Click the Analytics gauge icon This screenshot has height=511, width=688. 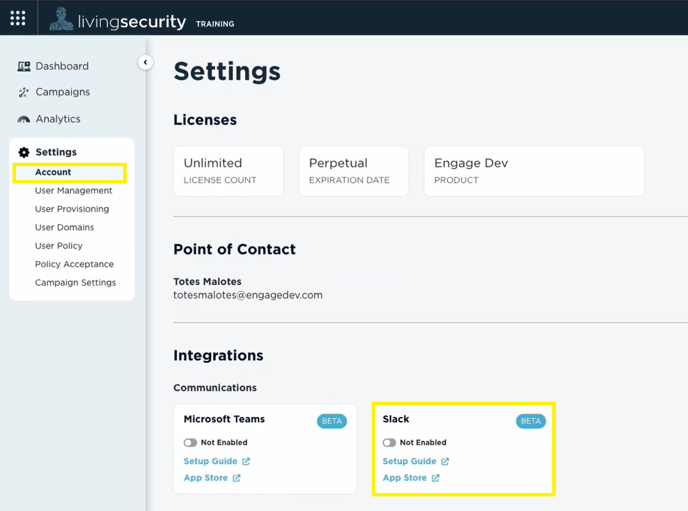pos(24,119)
